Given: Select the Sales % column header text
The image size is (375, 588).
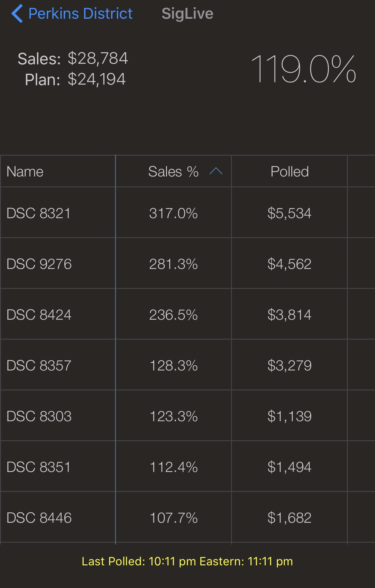Looking at the screenshot, I should coord(173,171).
